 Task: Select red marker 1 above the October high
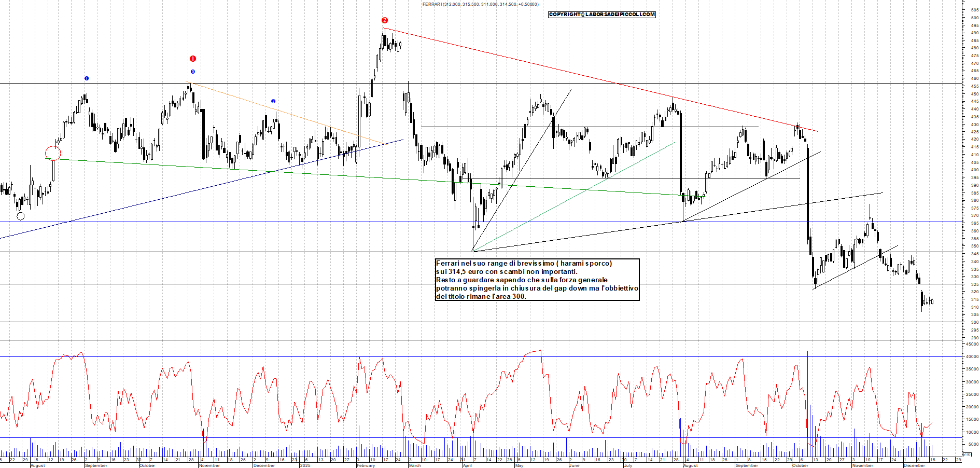[x=192, y=59]
